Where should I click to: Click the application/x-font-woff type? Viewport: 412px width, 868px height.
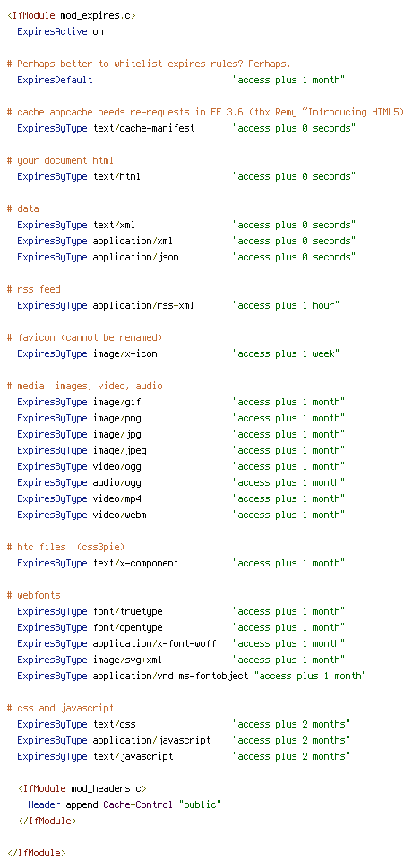click(154, 643)
